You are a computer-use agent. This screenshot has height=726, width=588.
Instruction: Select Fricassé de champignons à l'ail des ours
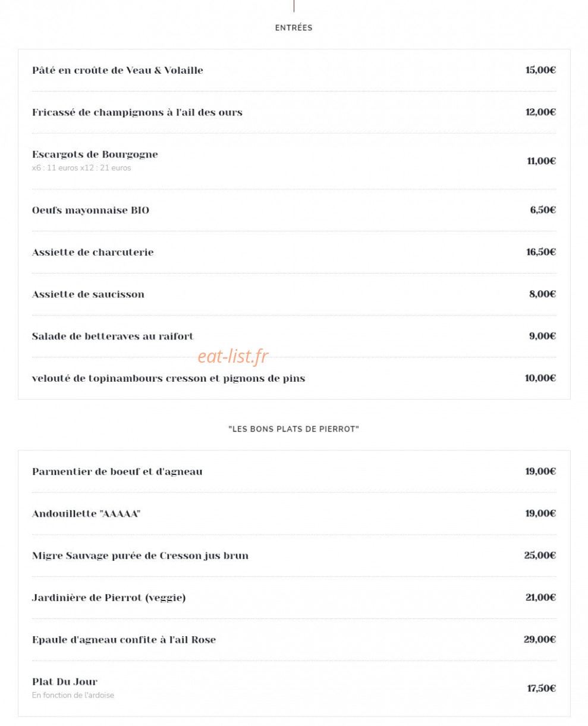(x=137, y=112)
